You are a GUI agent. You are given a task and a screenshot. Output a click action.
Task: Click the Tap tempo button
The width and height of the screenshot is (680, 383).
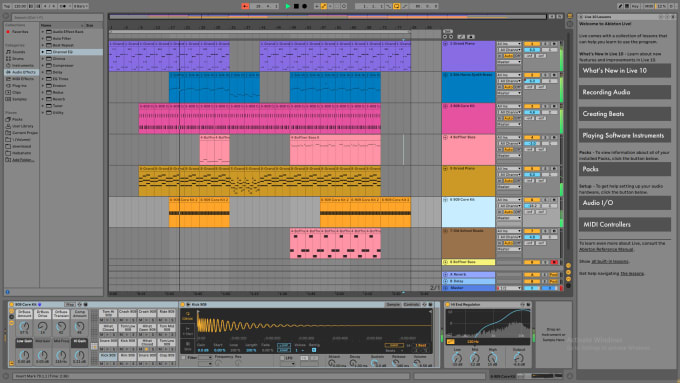(6, 6)
